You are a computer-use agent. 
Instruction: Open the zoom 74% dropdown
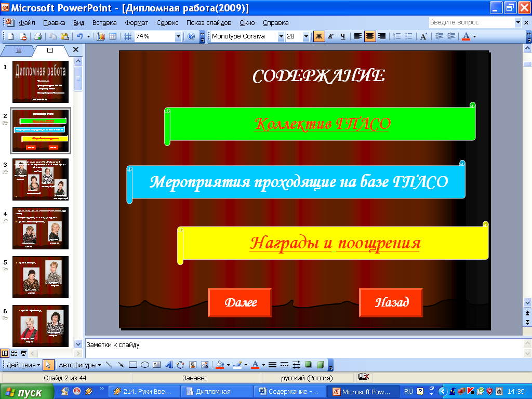178,36
